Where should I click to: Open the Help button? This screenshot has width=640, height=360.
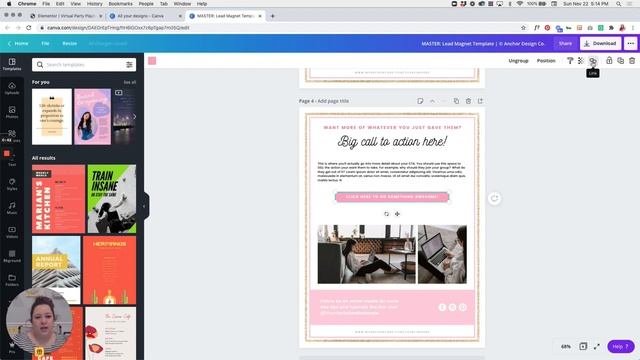pyautogui.click(x=621, y=346)
